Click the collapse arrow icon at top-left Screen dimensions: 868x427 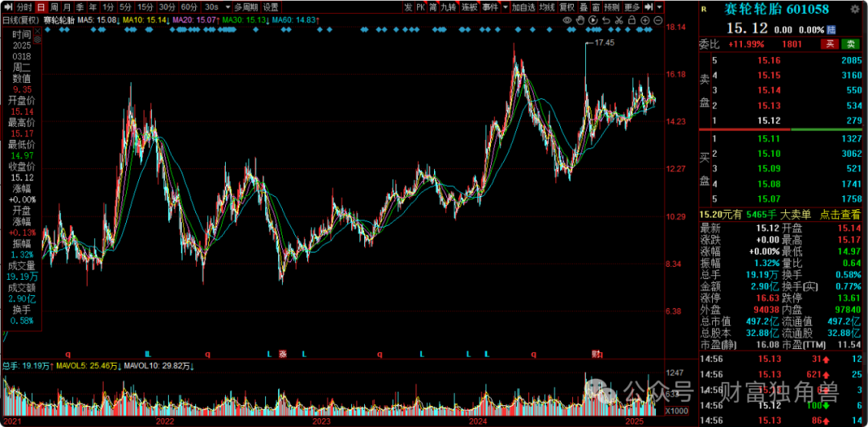8,7
